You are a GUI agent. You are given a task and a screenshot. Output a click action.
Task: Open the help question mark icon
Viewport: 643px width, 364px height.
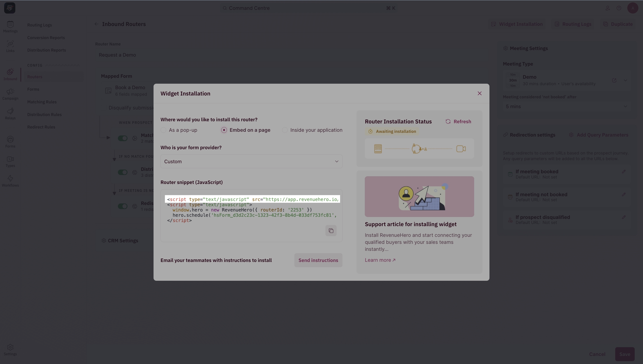pos(619,8)
